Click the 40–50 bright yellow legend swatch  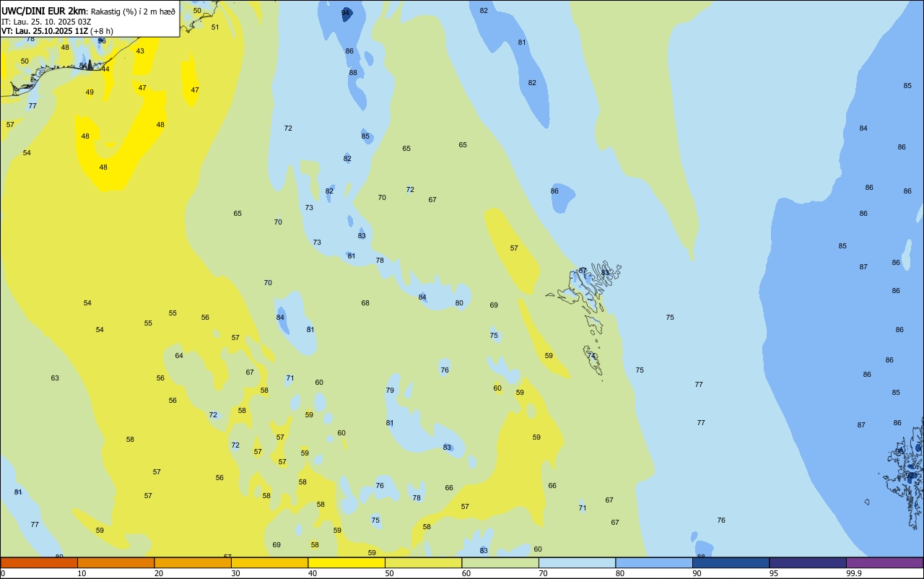point(346,562)
